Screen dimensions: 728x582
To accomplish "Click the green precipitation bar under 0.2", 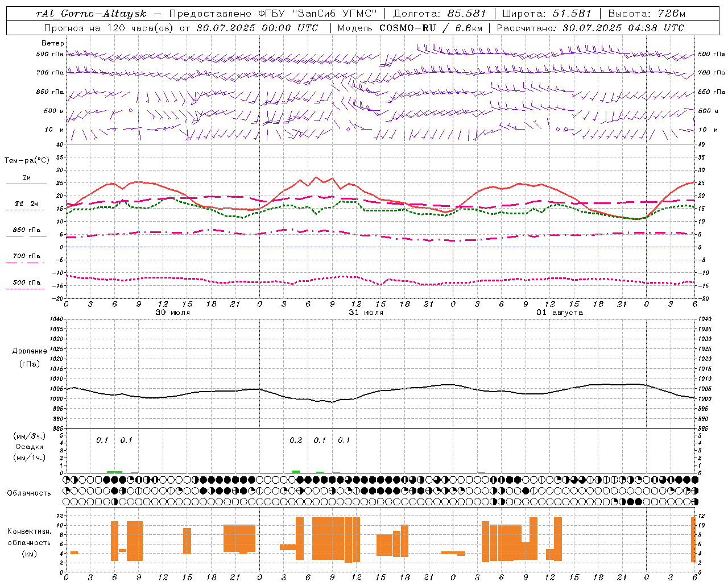I will click(296, 472).
